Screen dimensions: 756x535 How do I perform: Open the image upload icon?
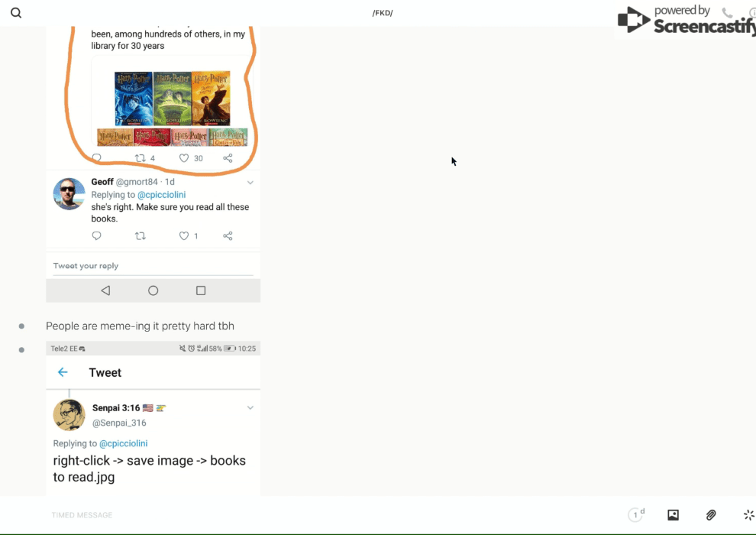tap(673, 515)
